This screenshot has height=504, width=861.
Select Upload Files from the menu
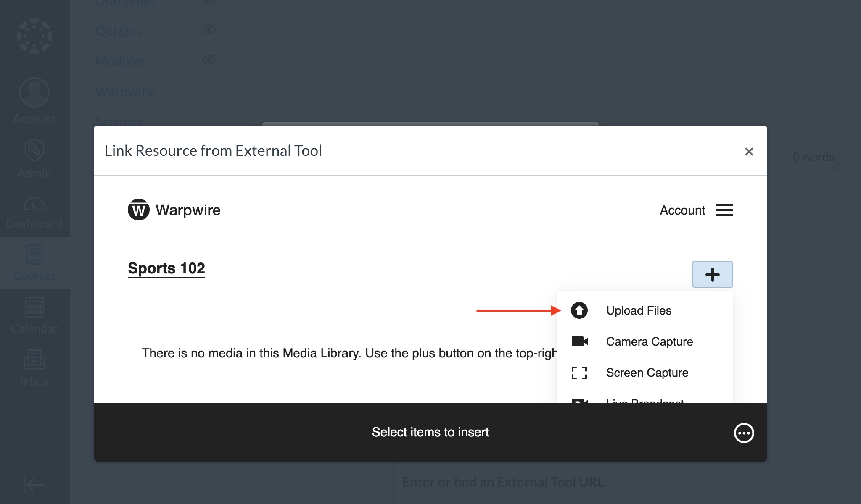[638, 310]
